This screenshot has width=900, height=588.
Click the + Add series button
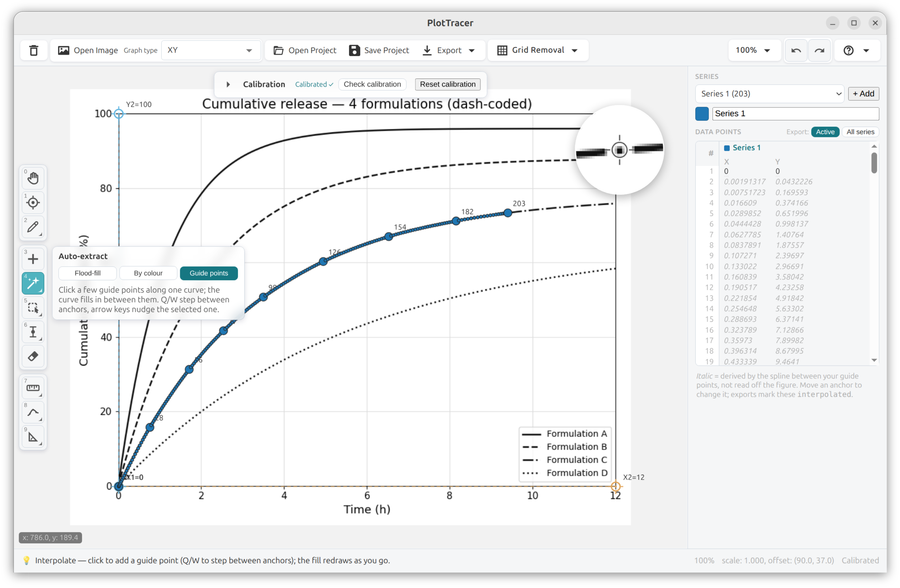[863, 94]
